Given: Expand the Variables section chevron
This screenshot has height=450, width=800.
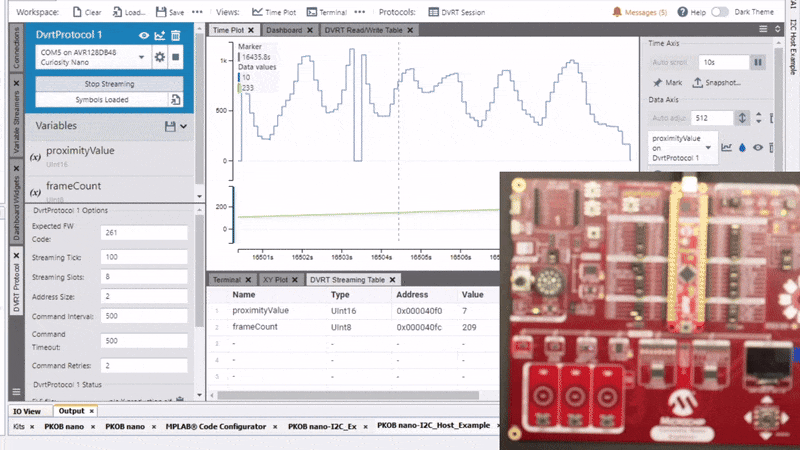Looking at the screenshot, I should coord(185,126).
